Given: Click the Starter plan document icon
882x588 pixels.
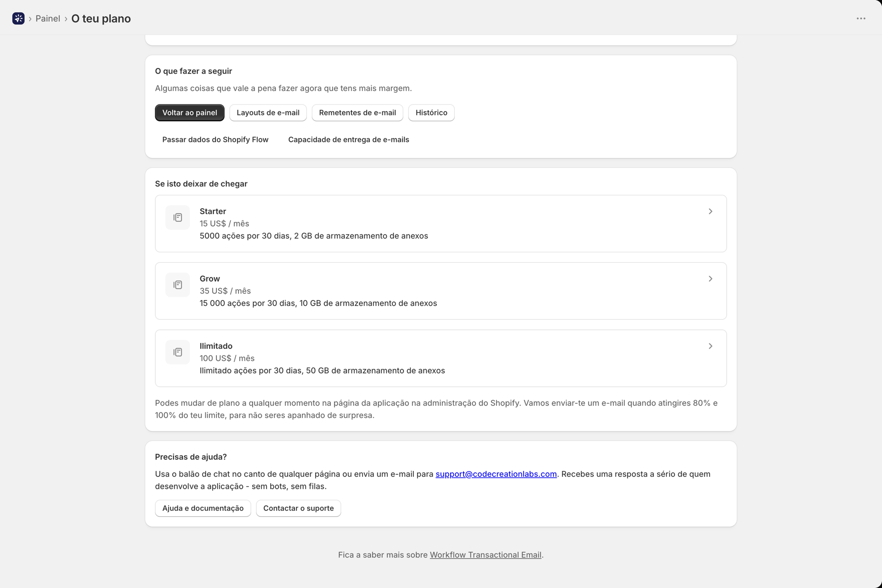Looking at the screenshot, I should click(x=178, y=217).
